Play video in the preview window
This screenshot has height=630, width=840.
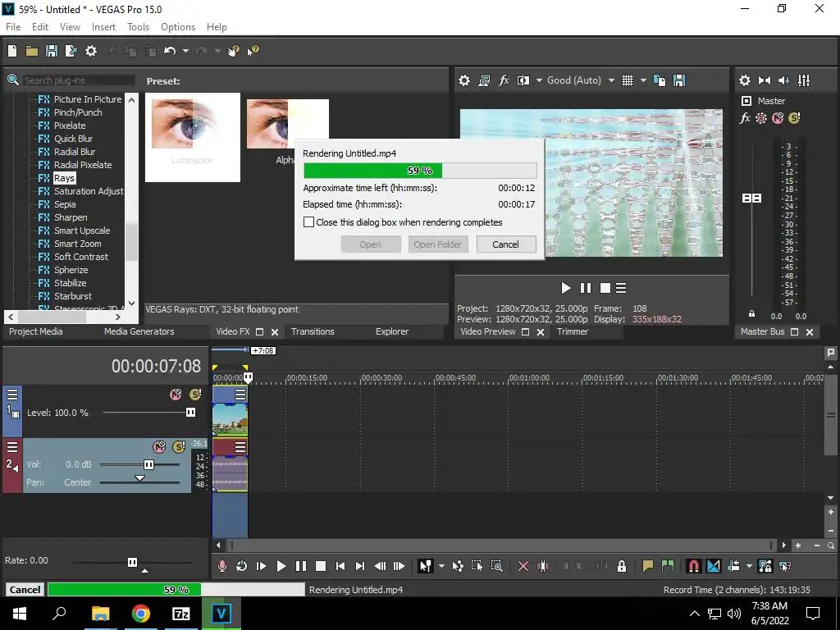566,288
